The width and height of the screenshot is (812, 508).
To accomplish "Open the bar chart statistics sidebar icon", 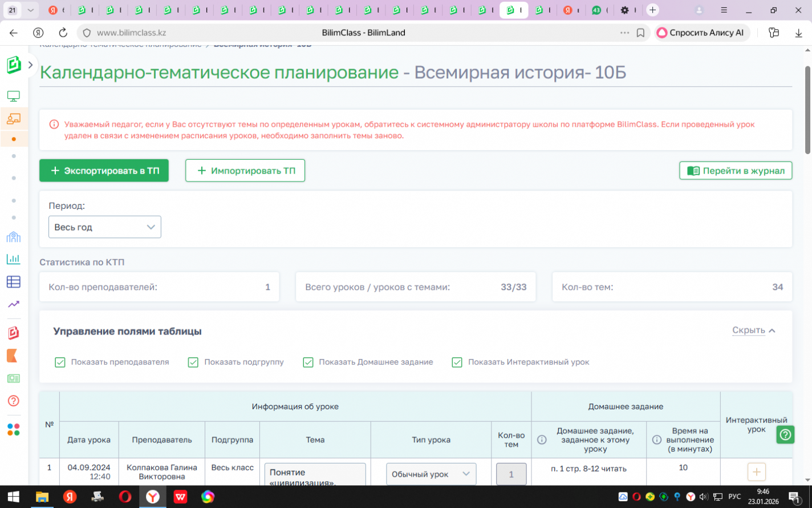I will pyautogui.click(x=14, y=259).
